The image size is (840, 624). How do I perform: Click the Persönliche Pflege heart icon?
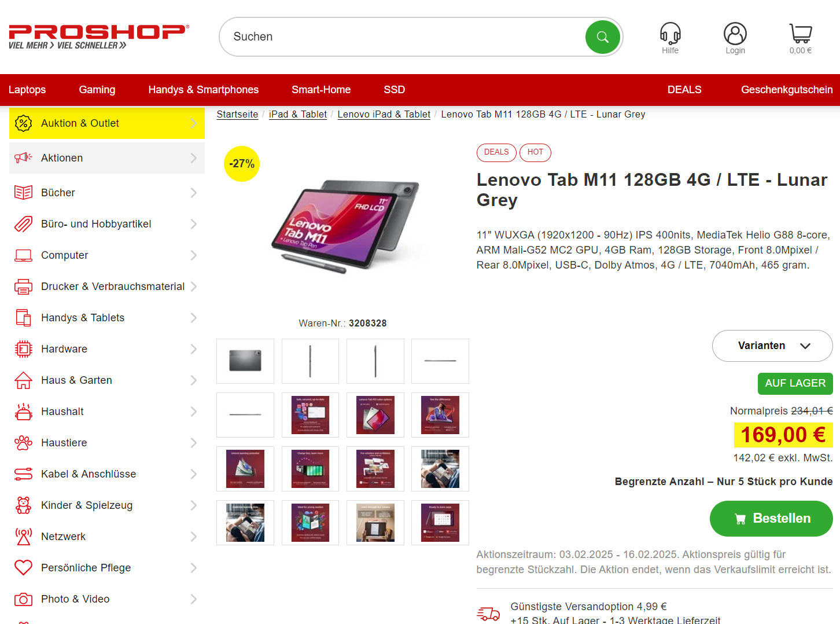pos(23,568)
